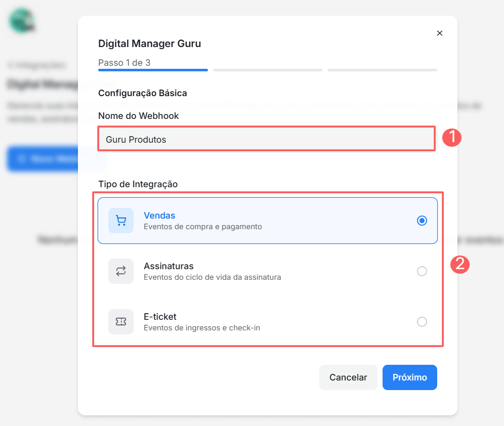
Task: Click the Assinaturas repeat arrows icon
Action: point(121,271)
